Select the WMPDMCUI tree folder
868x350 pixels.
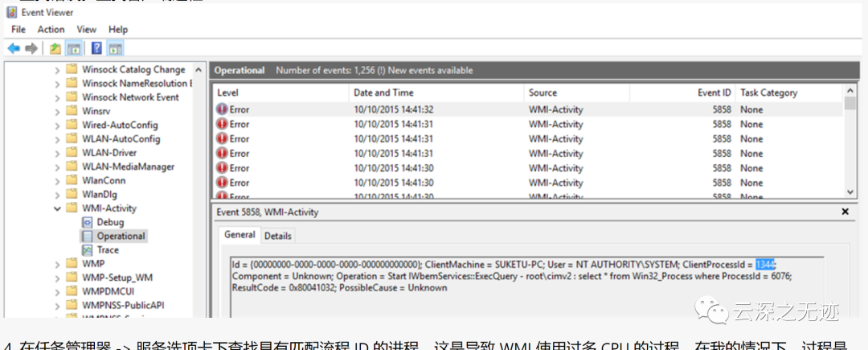108,291
